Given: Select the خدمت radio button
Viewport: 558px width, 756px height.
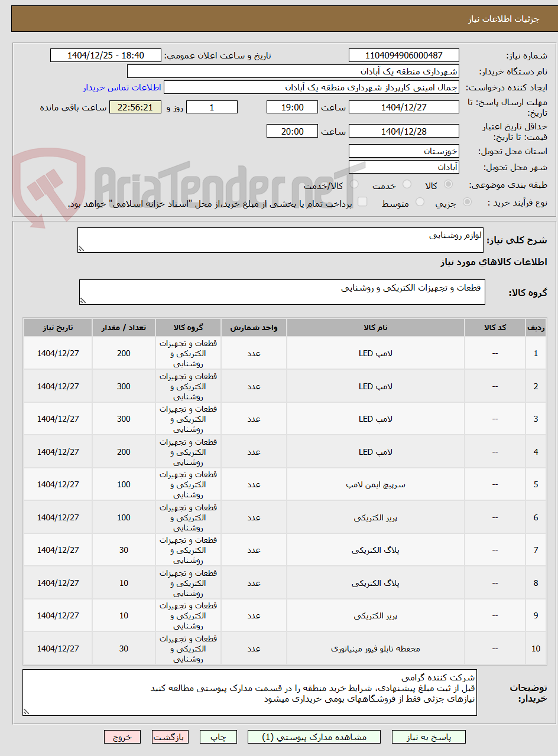Looking at the screenshot, I should 407,185.
